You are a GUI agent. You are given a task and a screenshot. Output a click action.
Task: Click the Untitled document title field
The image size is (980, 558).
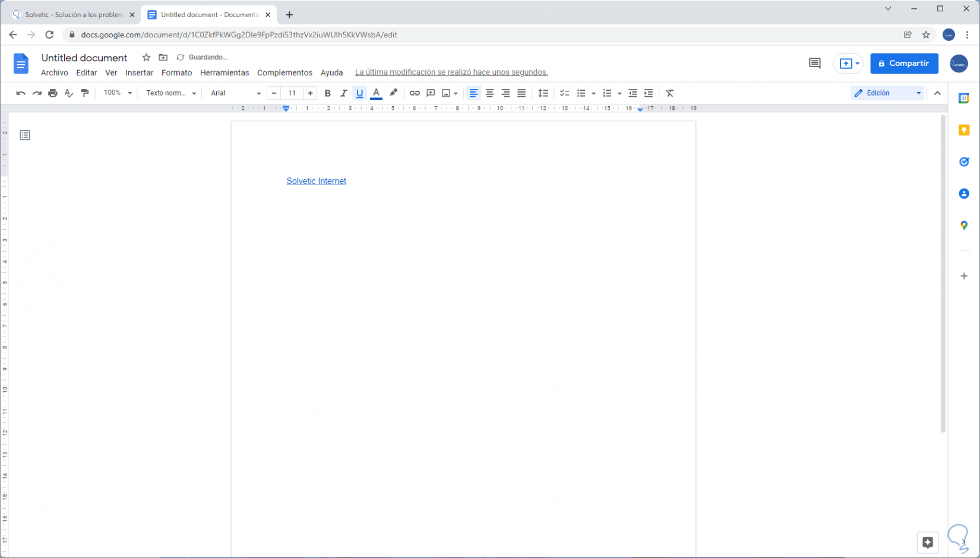84,58
